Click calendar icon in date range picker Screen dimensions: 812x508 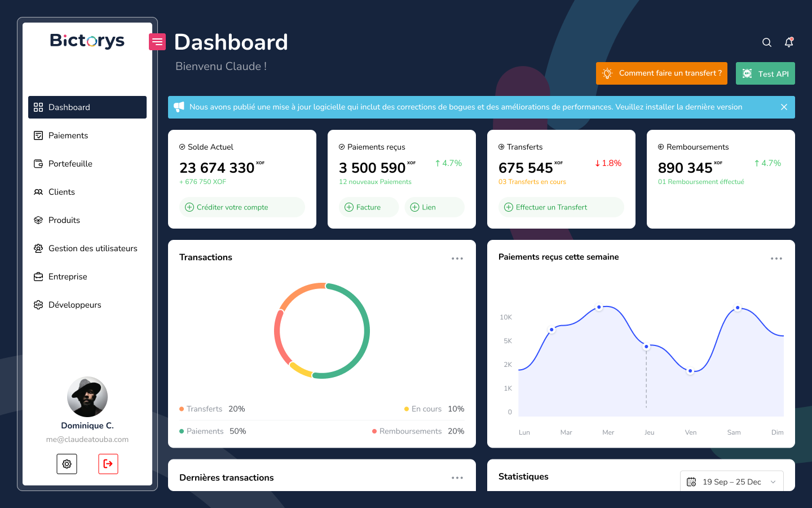(691, 482)
